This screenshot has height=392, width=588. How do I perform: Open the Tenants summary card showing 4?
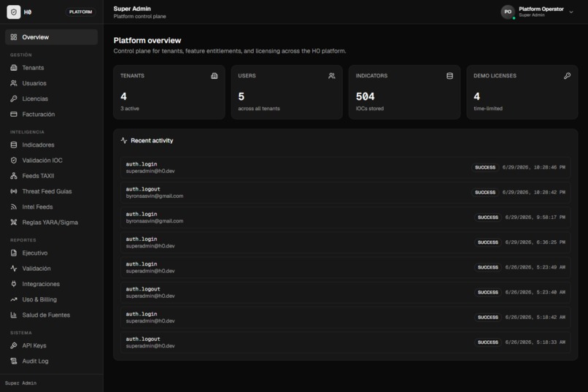(169, 92)
